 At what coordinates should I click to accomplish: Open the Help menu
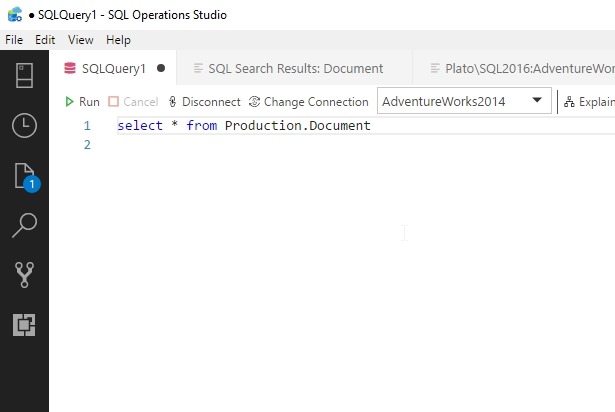(118, 40)
